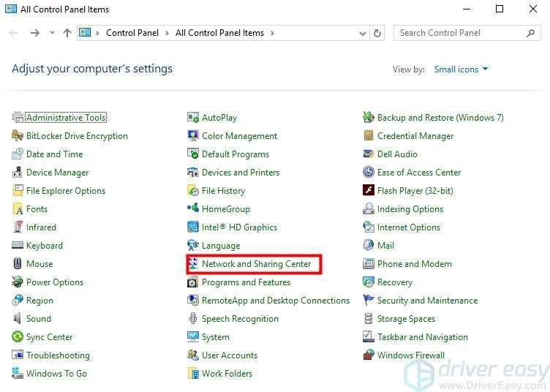Open the BitLocker Drive Encryption icon
Image resolution: width=550 pixels, height=392 pixels.
(18, 136)
